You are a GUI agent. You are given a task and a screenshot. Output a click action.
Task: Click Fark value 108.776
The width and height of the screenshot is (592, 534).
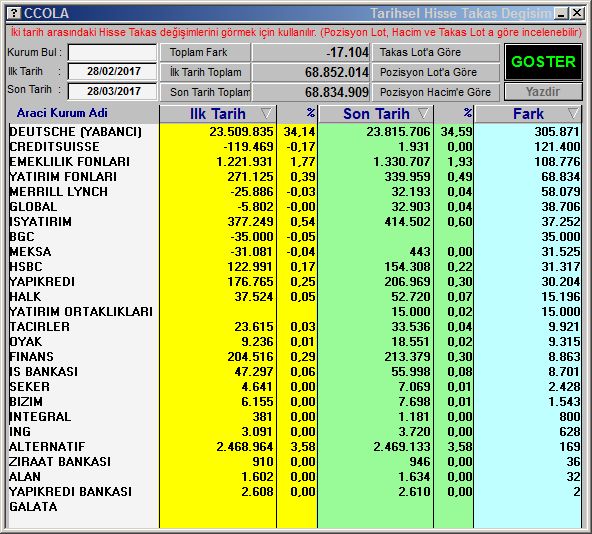point(557,162)
